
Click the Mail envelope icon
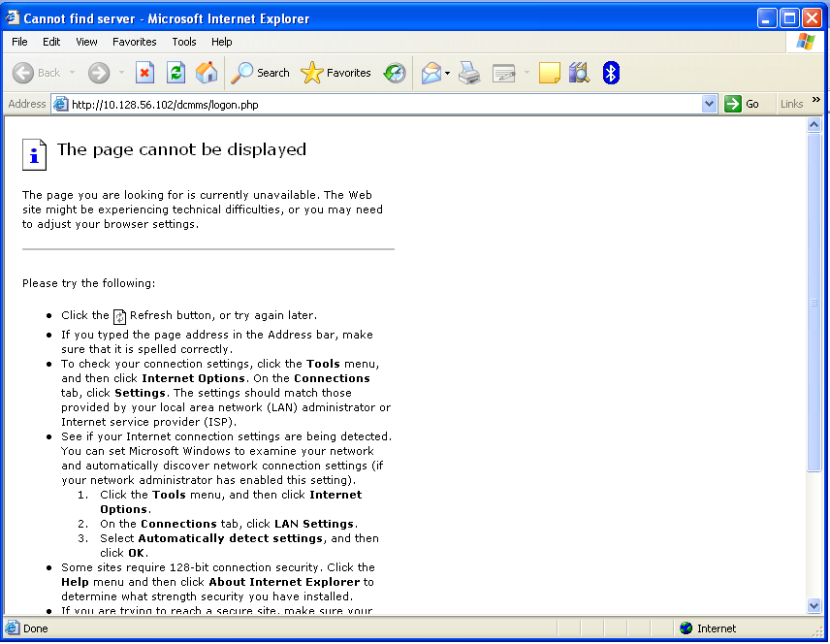tap(431, 73)
